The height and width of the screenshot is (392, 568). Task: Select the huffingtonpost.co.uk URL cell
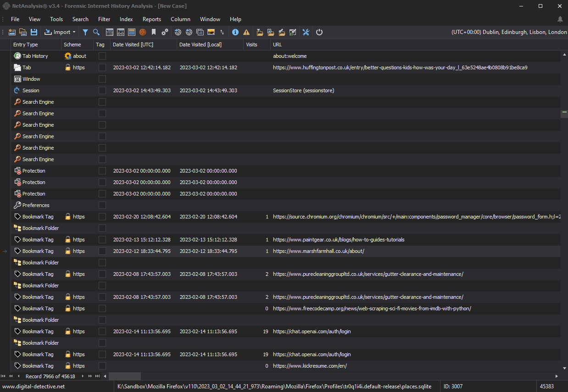point(416,67)
